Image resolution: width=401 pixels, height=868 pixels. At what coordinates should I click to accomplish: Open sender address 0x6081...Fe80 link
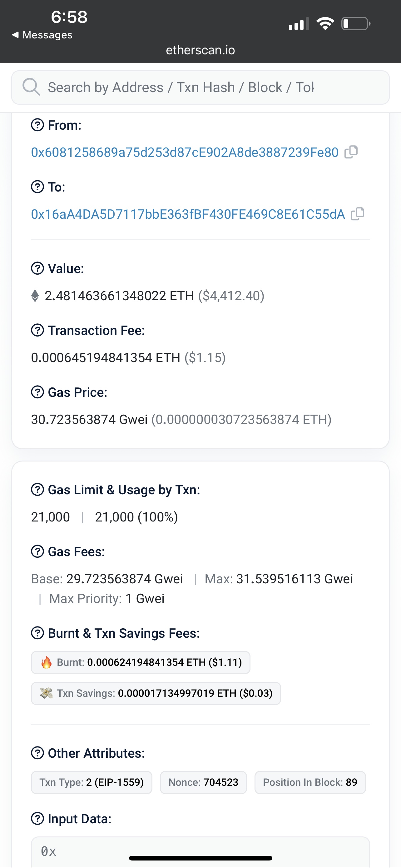pos(185,152)
